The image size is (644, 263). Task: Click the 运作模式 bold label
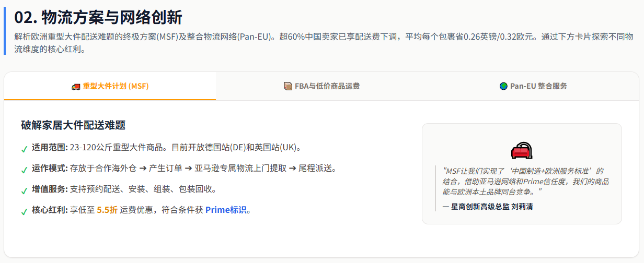click(x=50, y=169)
